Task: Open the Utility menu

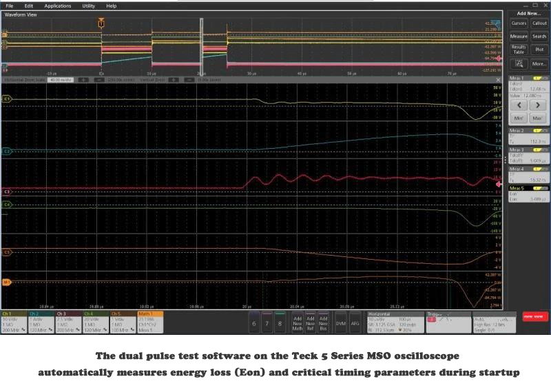Action: point(89,6)
